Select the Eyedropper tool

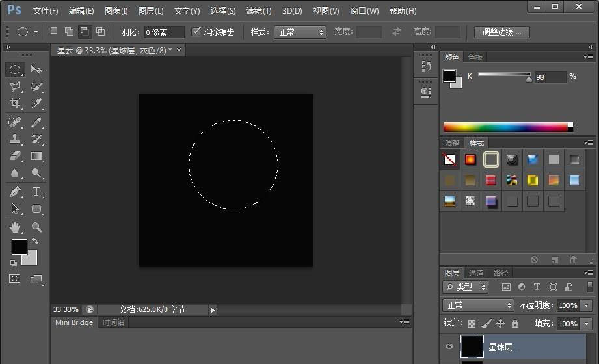(x=36, y=103)
